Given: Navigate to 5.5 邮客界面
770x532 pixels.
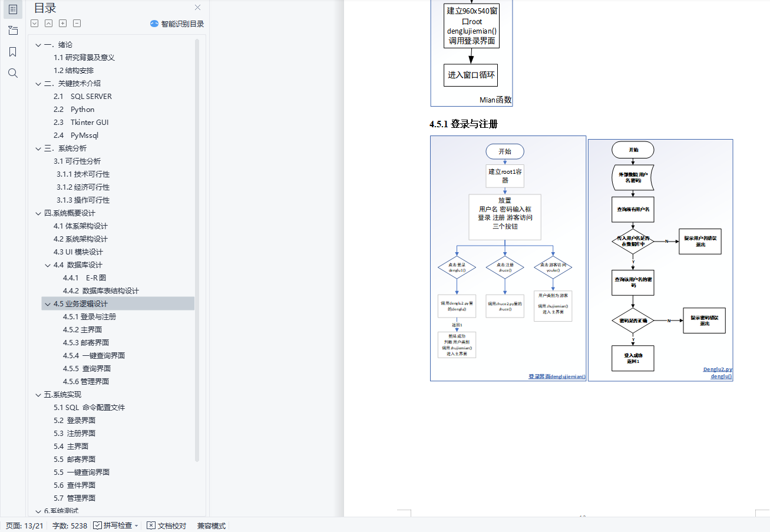Looking at the screenshot, I should 75,460.
